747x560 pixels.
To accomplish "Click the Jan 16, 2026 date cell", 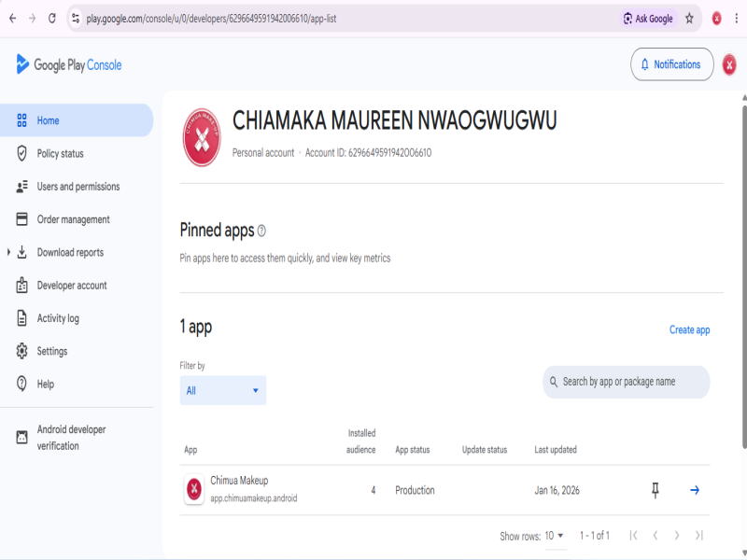I will point(557,490).
